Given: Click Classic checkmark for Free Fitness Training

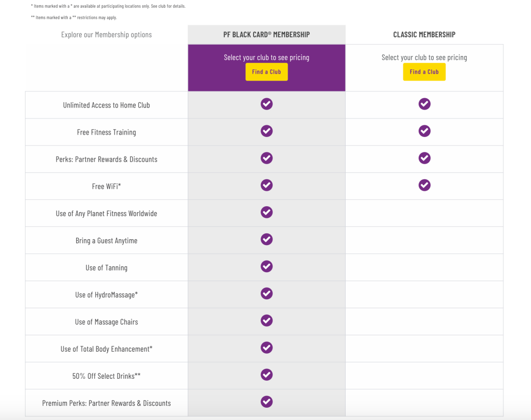Looking at the screenshot, I should click(424, 131).
